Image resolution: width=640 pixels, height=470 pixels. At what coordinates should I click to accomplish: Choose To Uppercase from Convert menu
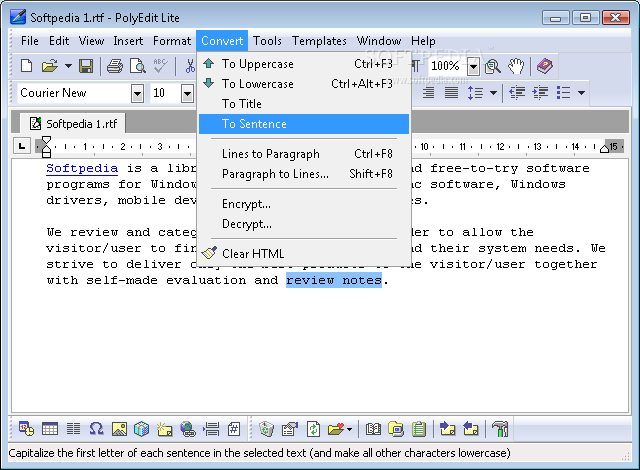pyautogui.click(x=304, y=64)
